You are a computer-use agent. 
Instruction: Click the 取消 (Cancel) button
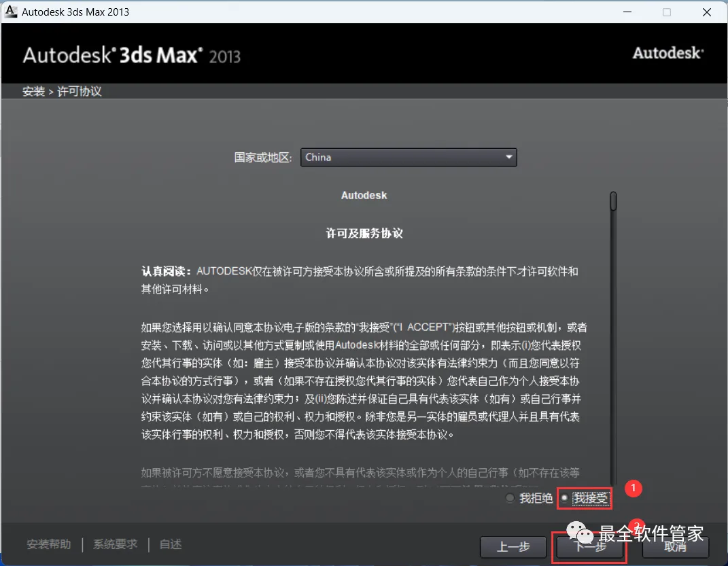coord(675,546)
